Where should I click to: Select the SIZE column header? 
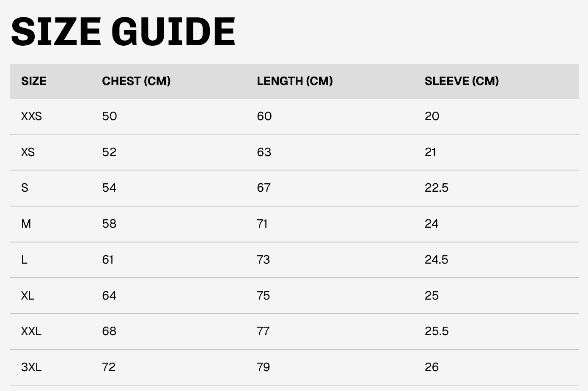click(34, 81)
